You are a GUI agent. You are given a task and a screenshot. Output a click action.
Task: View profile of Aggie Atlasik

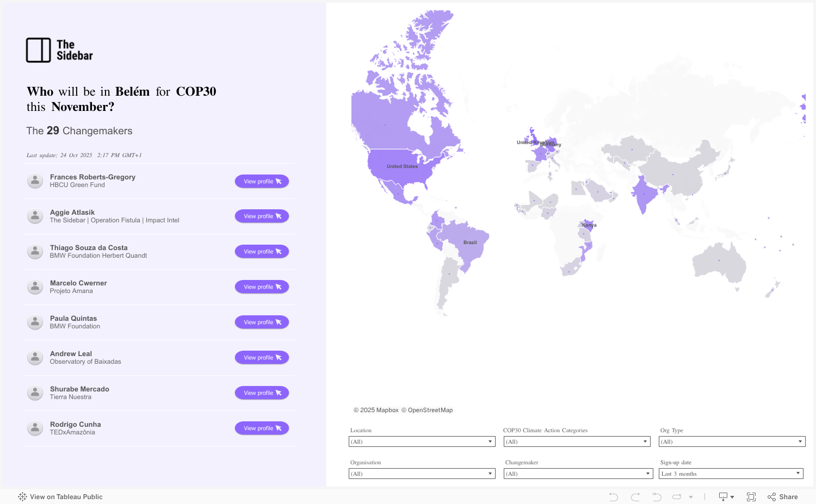point(262,216)
